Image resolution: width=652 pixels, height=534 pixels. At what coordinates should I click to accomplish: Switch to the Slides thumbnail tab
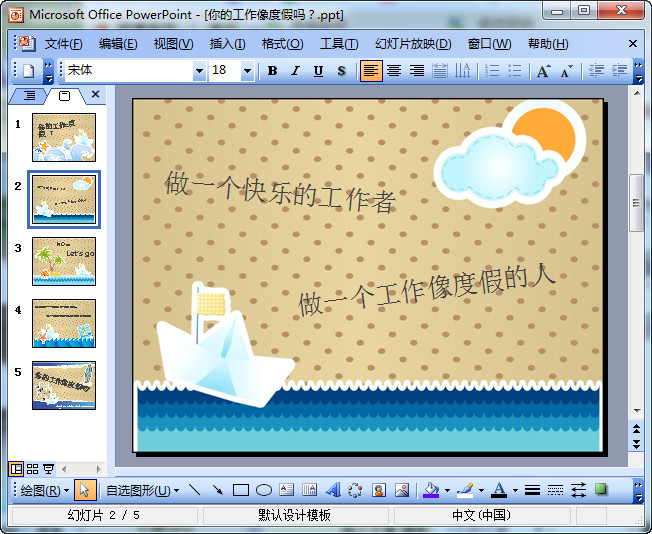pos(64,96)
